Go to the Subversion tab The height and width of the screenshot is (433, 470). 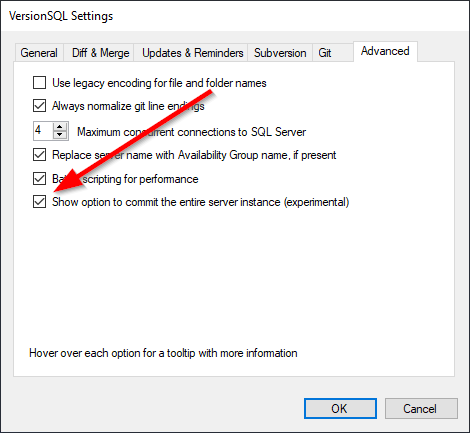tap(280, 53)
